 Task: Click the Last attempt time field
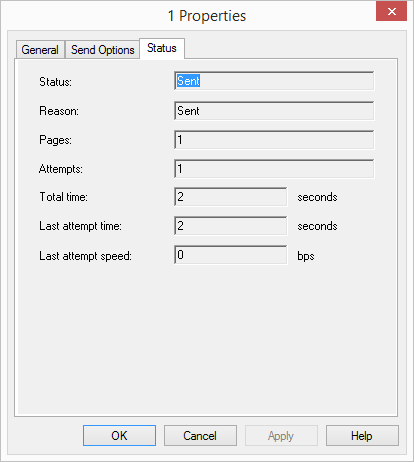tap(230, 226)
